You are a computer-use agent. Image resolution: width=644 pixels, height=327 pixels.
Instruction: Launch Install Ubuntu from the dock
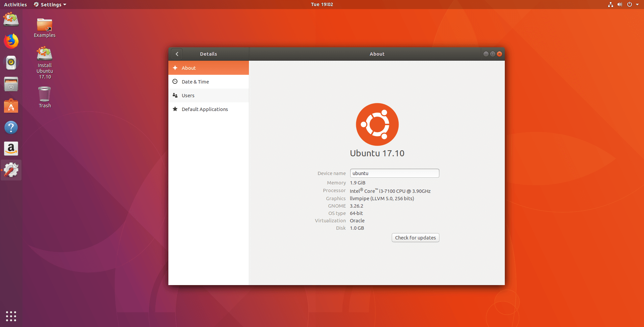pyautogui.click(x=11, y=19)
